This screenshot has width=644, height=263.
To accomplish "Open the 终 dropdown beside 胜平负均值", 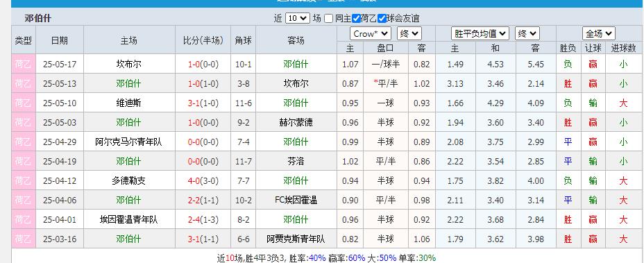I will point(527,34).
